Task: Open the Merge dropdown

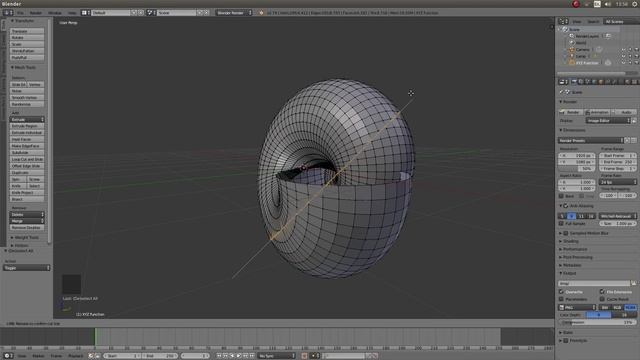Action: (x=27, y=221)
